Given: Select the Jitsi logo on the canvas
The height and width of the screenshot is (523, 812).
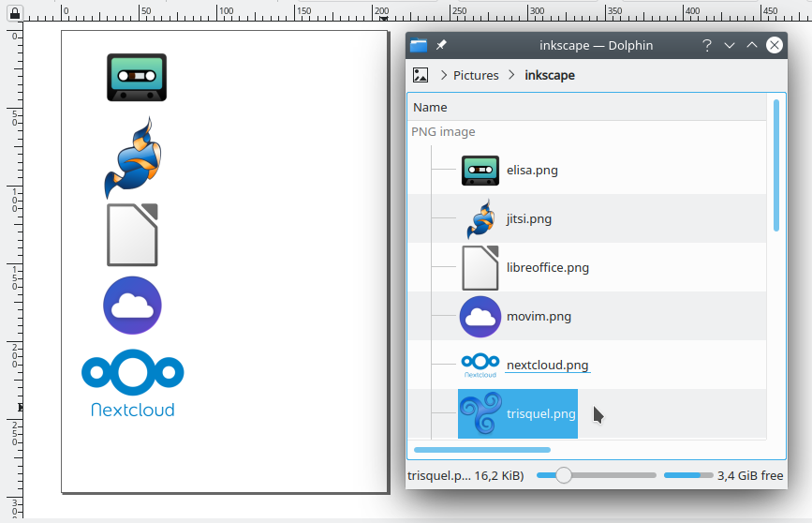Looking at the screenshot, I should point(133,157).
